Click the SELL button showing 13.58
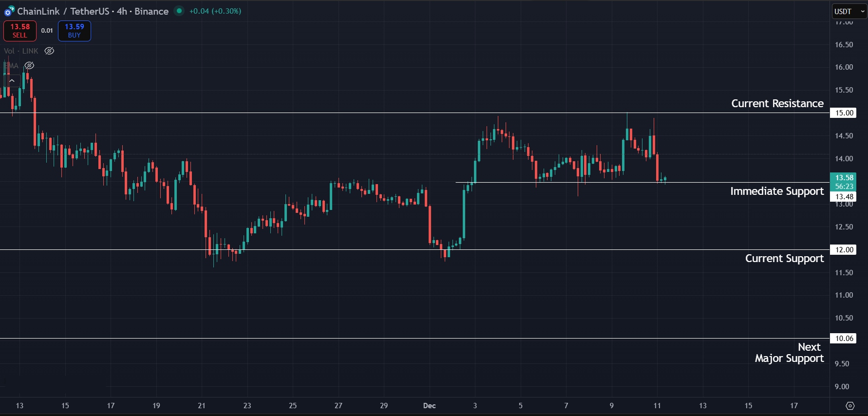The image size is (868, 416). point(19,30)
